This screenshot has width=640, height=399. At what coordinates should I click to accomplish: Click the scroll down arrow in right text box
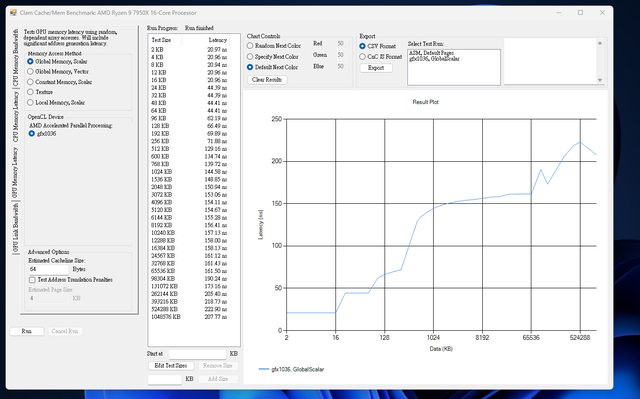(x=600, y=80)
